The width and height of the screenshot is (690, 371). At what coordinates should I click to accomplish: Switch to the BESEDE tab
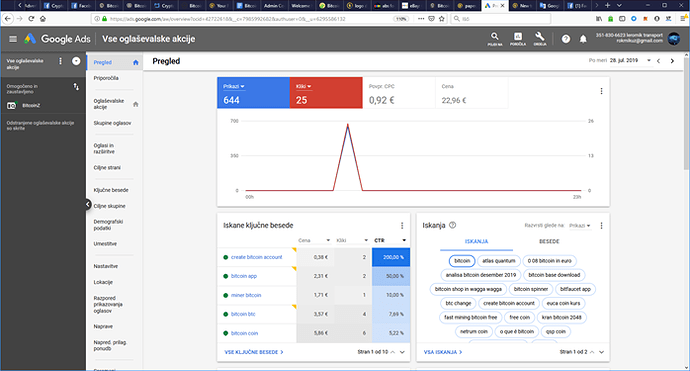tap(549, 242)
